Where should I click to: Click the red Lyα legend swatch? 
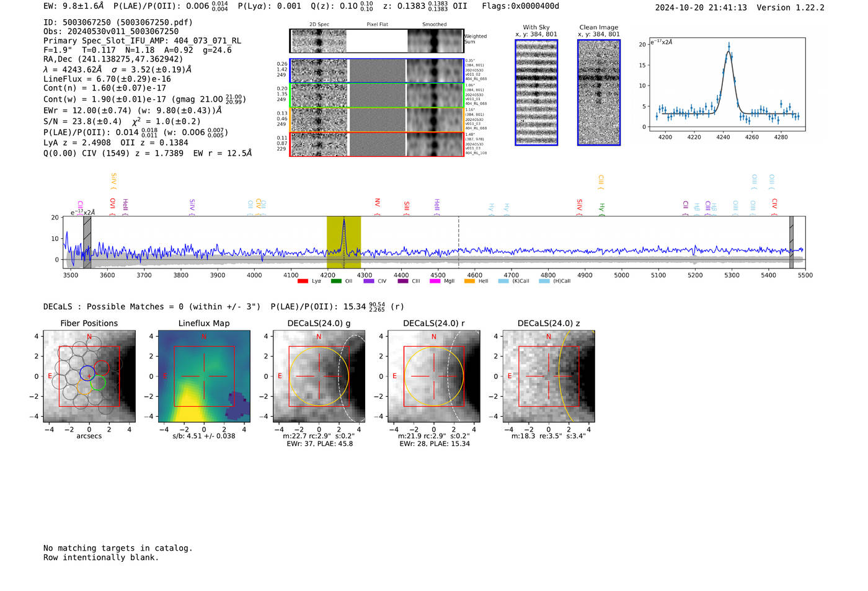pyautogui.click(x=303, y=281)
